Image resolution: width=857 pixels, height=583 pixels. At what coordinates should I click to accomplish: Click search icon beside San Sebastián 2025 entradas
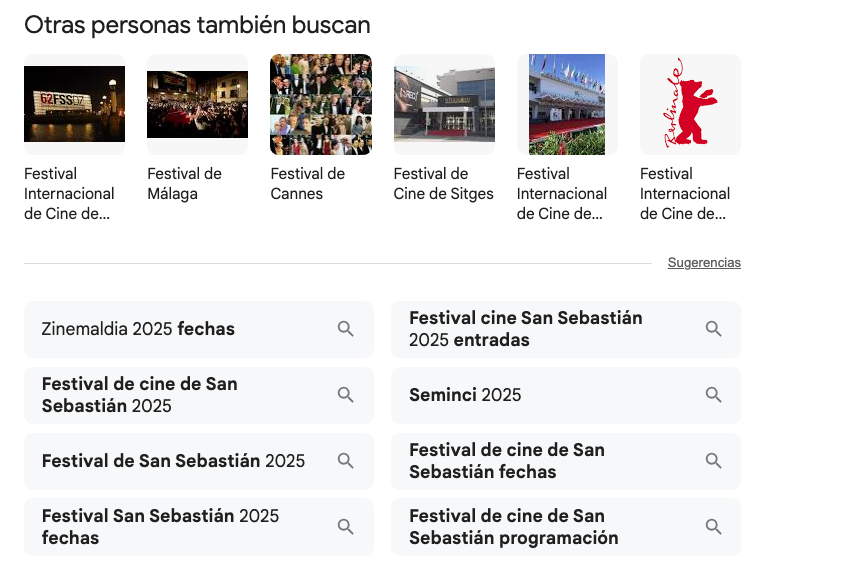713,329
